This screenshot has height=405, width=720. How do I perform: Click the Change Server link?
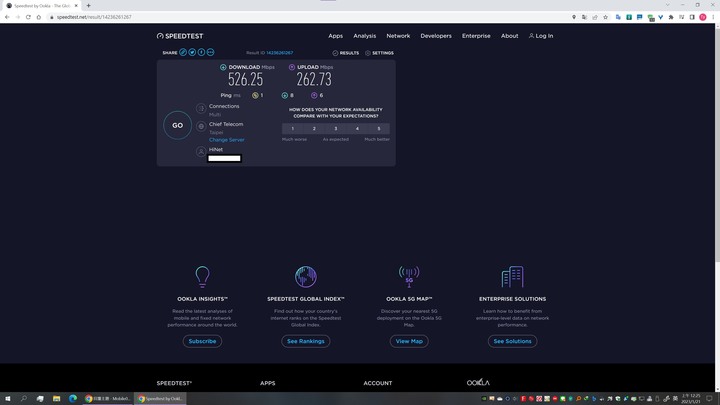227,140
